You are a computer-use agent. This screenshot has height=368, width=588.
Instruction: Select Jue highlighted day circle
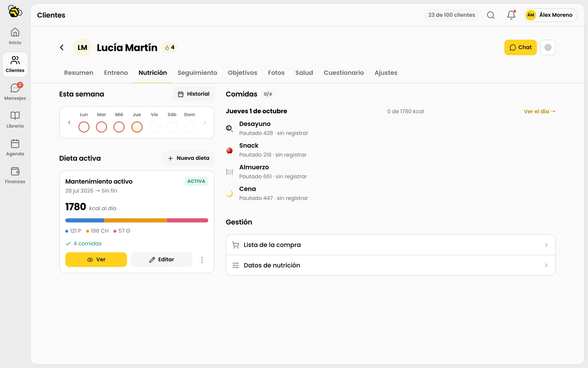pyautogui.click(x=137, y=127)
